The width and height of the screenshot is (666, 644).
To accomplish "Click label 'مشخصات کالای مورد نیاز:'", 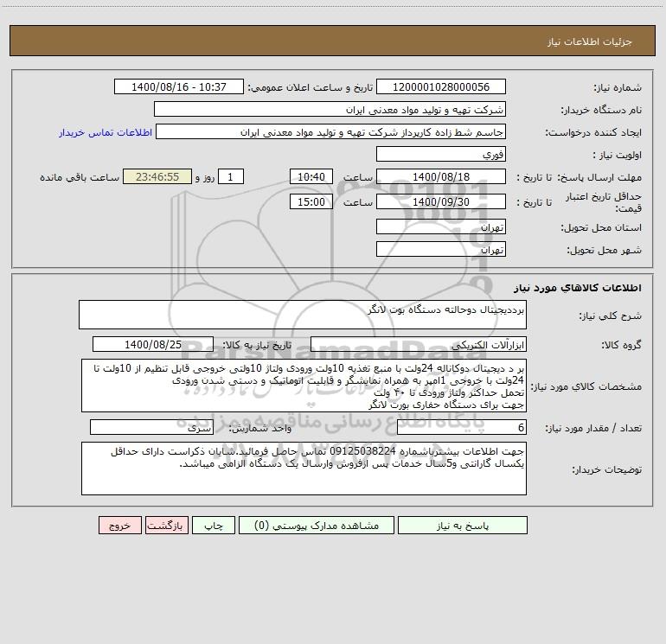I will click(x=586, y=386).
